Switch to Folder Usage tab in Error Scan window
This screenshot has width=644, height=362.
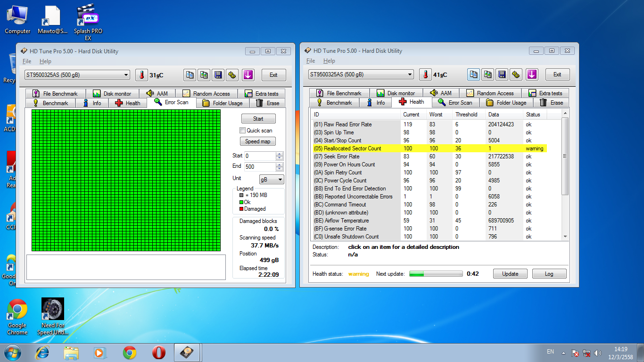[223, 103]
